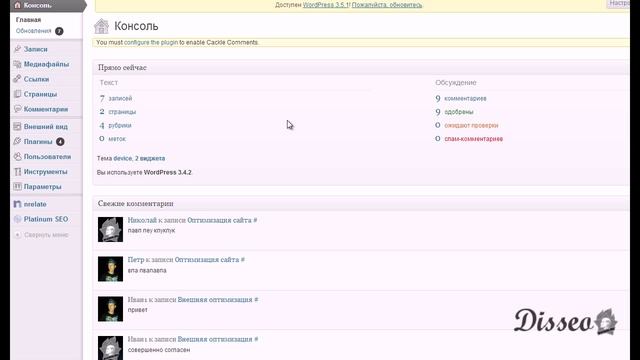Open the Platinum SEO menu item
Viewport: 640px width, 360px height.
click(x=47, y=219)
